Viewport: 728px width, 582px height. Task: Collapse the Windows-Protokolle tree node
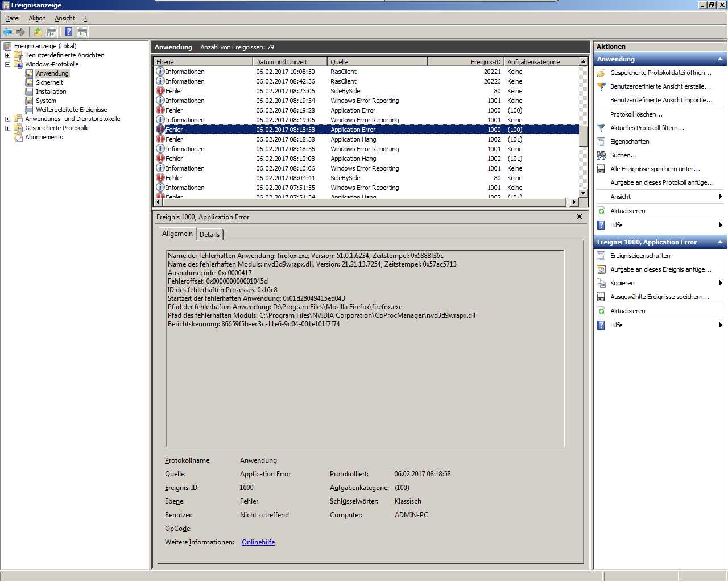[x=7, y=64]
